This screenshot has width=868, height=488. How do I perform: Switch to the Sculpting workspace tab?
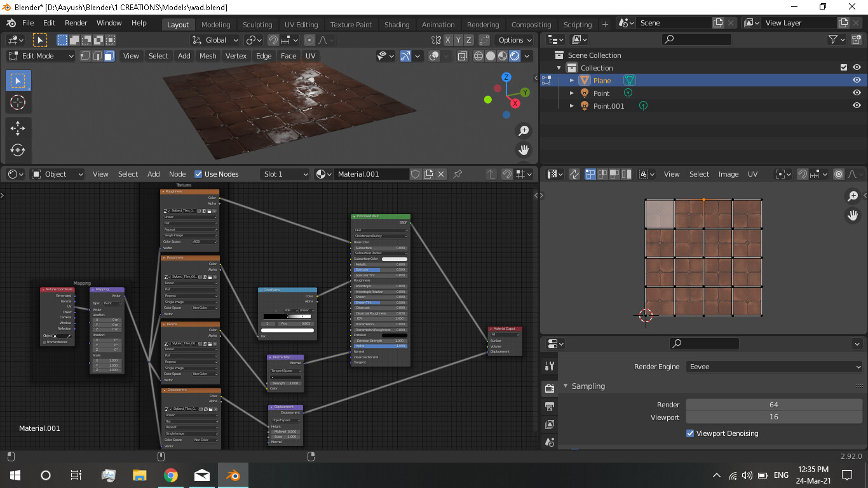[257, 25]
